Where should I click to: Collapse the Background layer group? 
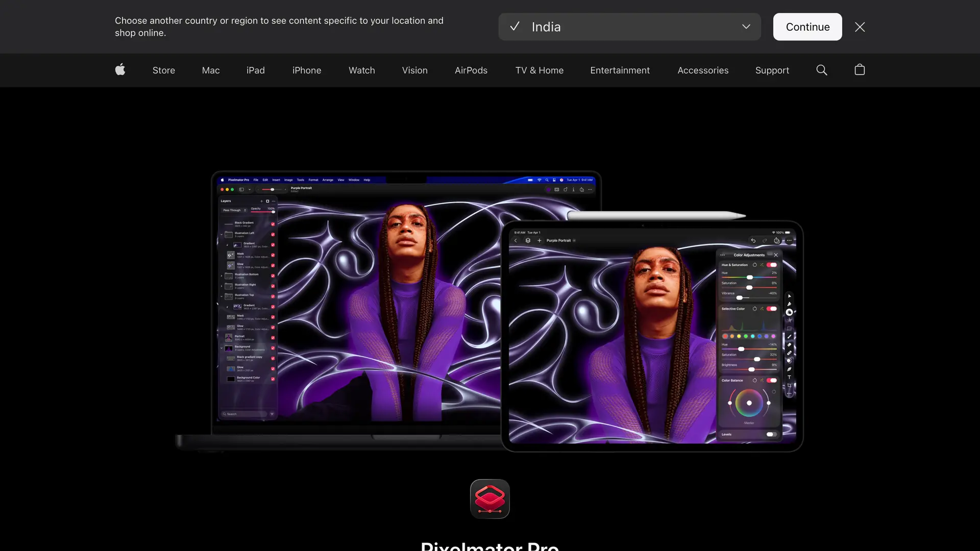[x=222, y=348]
